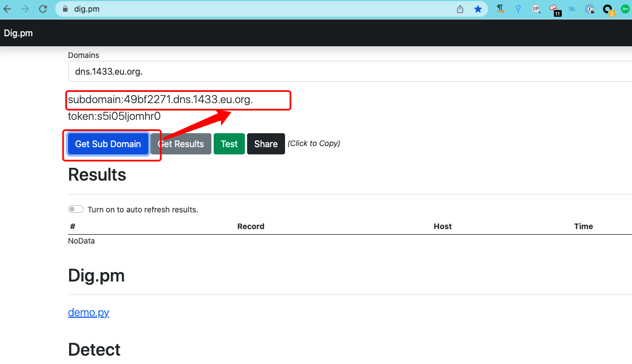Click the blue pin extension icon
This screenshot has width=632, height=364.
pos(518,9)
